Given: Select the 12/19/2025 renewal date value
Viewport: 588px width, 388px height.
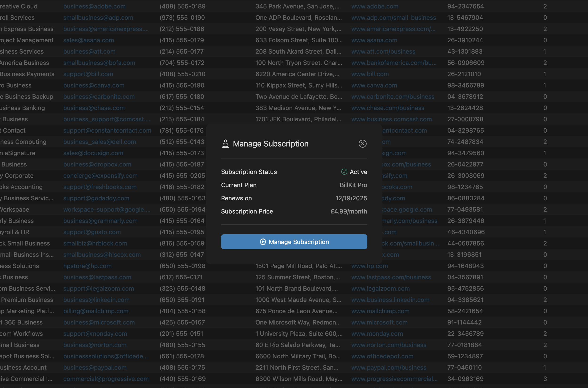Looking at the screenshot, I should point(351,198).
